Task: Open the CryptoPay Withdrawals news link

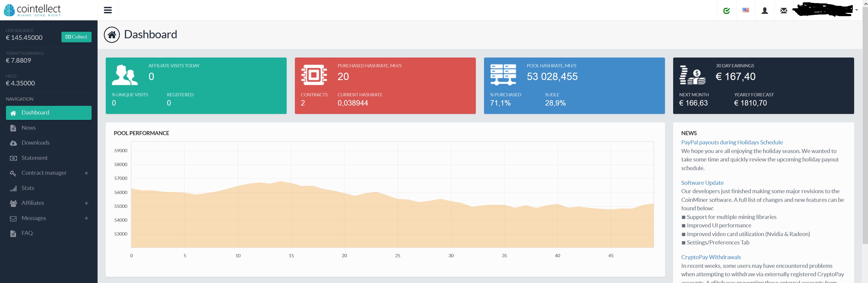Action: pos(711,257)
